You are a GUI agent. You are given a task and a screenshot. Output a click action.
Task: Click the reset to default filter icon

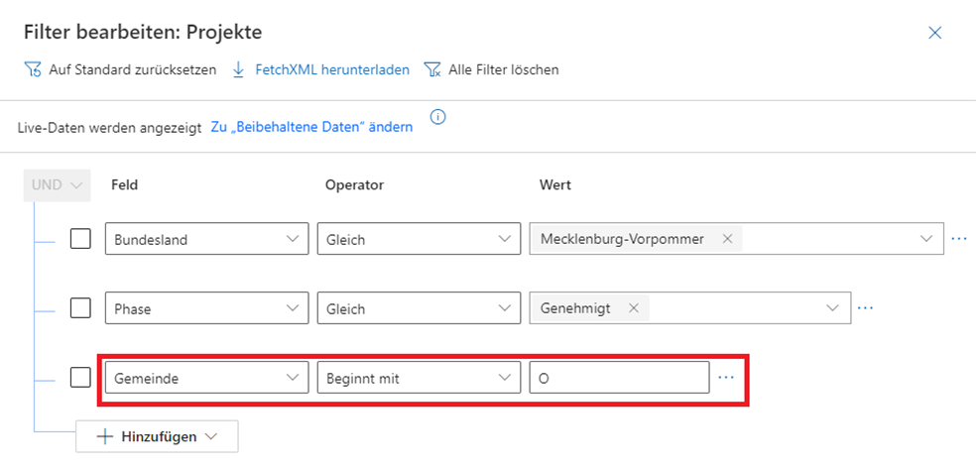point(33,70)
